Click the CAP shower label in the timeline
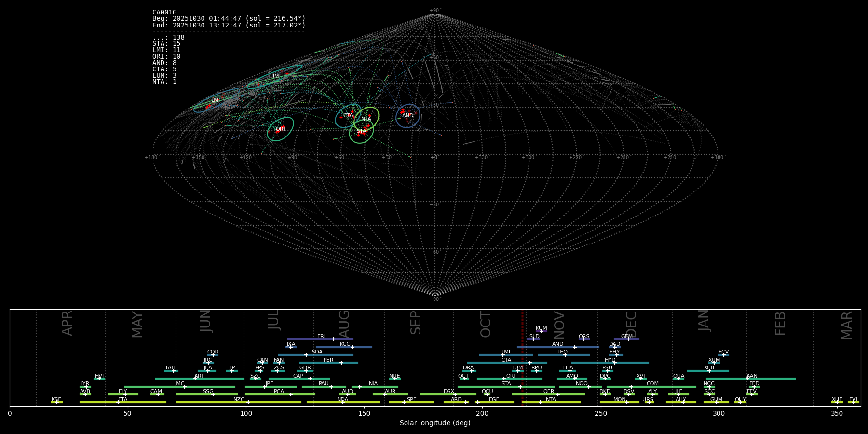The width and height of the screenshot is (868, 434). click(298, 376)
